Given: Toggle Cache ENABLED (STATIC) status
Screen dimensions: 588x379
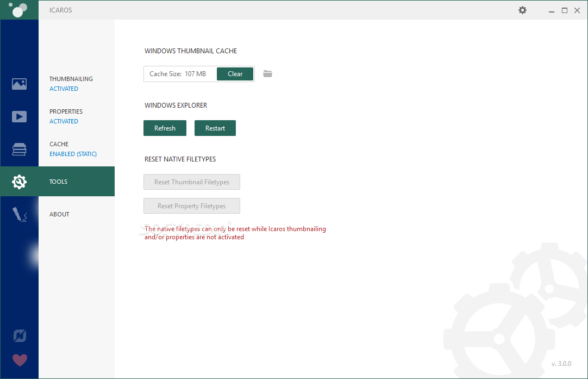Looking at the screenshot, I should (x=73, y=154).
